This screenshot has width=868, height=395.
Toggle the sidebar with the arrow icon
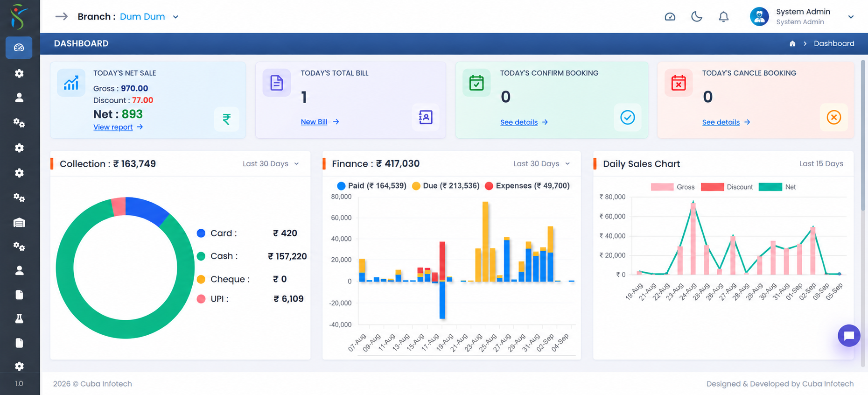click(62, 16)
